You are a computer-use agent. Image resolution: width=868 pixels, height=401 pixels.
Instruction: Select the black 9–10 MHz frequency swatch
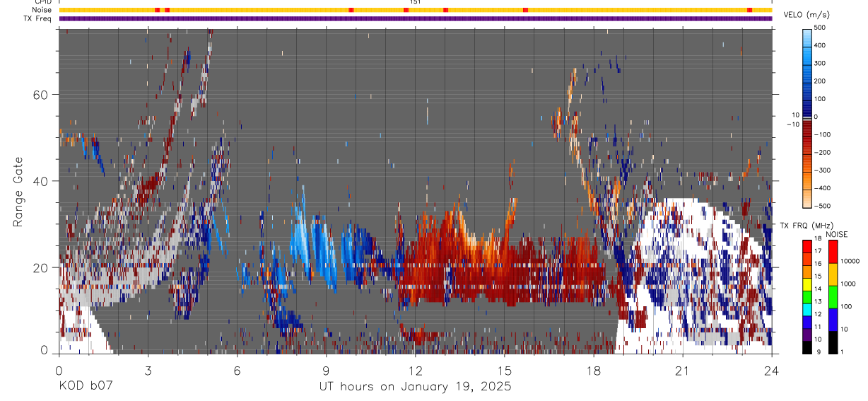pyautogui.click(x=807, y=347)
